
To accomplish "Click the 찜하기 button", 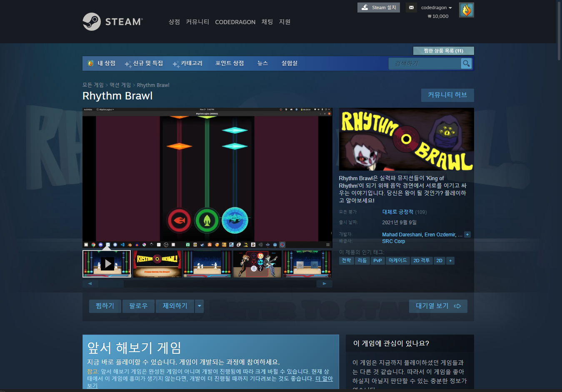I will pyautogui.click(x=105, y=306).
